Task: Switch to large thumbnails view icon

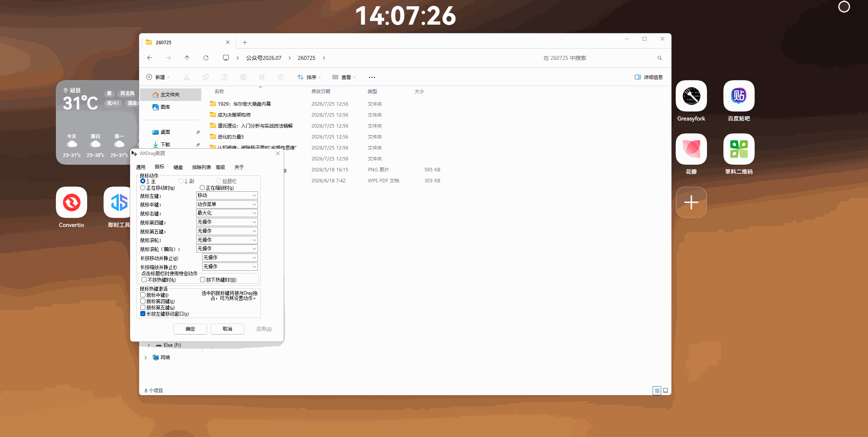Action: pyautogui.click(x=666, y=390)
